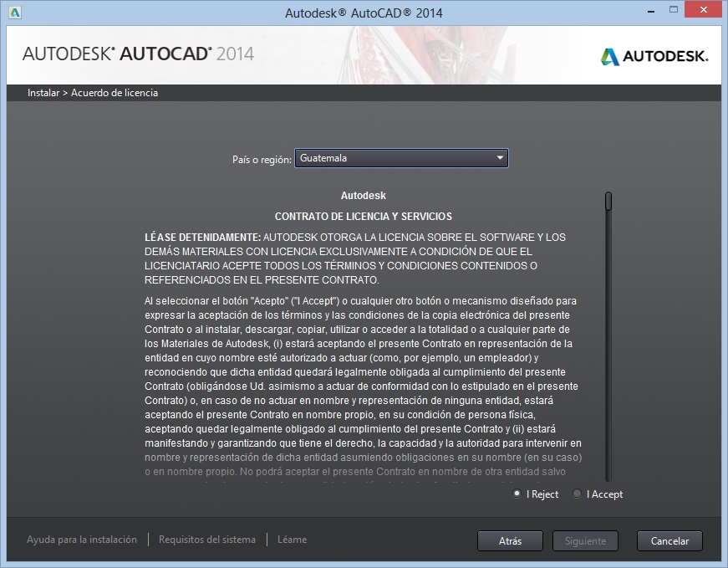
Task: Click the Instalar > Acuerdo de licencia breadcrumb
Action: 93,93
